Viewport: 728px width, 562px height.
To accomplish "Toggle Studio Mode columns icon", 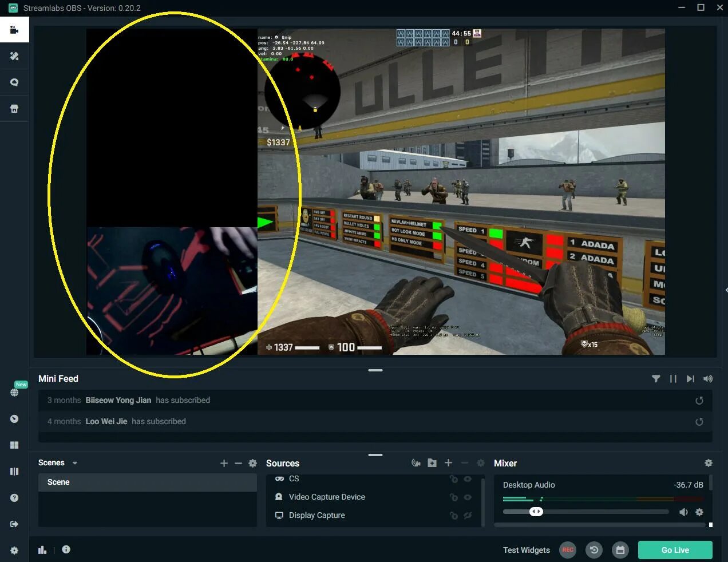I will click(x=14, y=472).
